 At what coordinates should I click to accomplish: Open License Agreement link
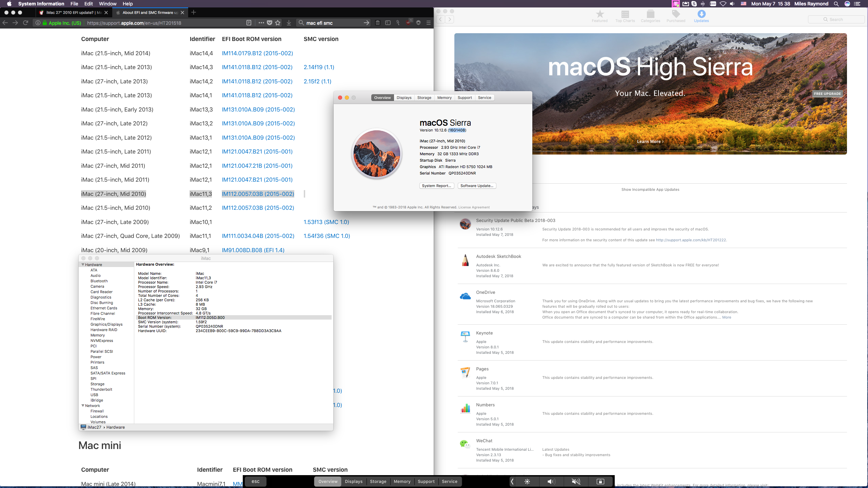(474, 207)
